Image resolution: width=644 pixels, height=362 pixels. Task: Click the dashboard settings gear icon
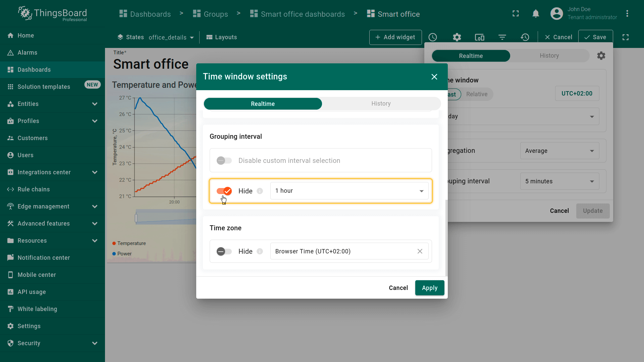tap(457, 37)
